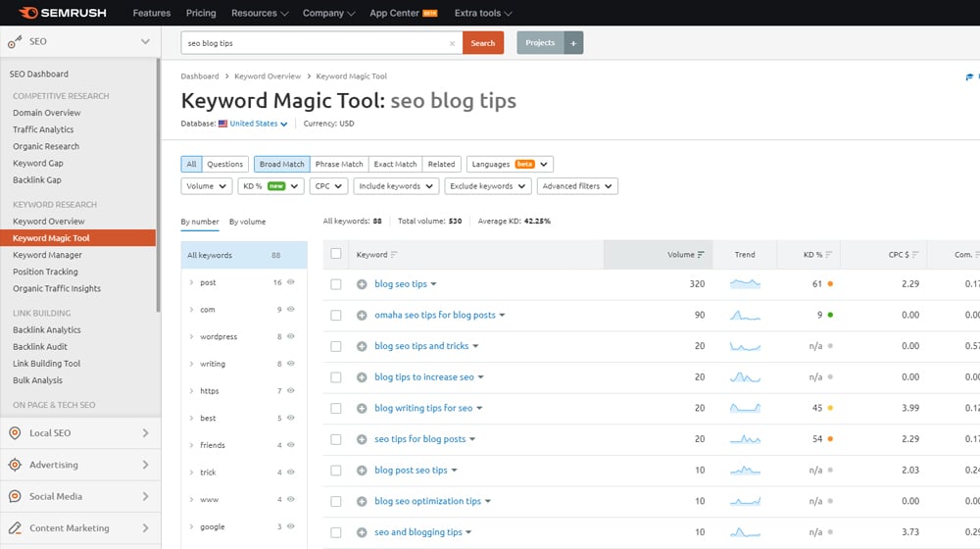This screenshot has height=549, width=980.
Task: View trend chart for 'blog seo tips'
Action: [745, 284]
